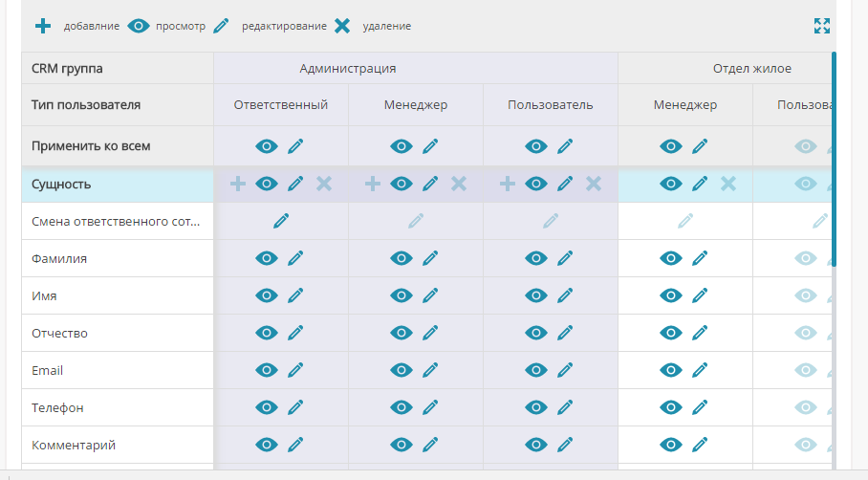868x480 pixels.
Task: Click delete icon for Ответственный in Сущность row
Action: pyautogui.click(x=324, y=184)
